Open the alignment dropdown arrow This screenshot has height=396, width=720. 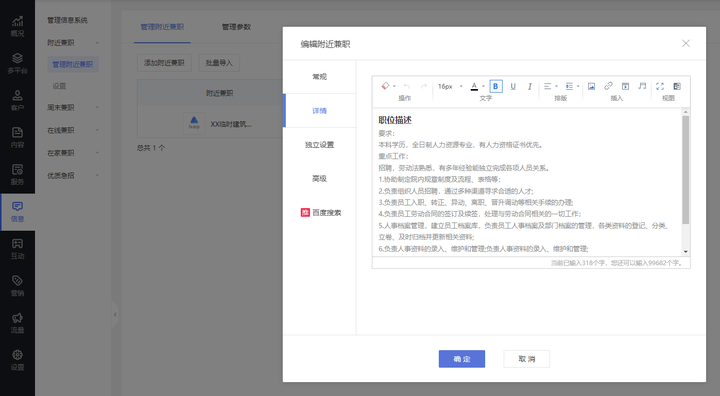click(x=556, y=86)
